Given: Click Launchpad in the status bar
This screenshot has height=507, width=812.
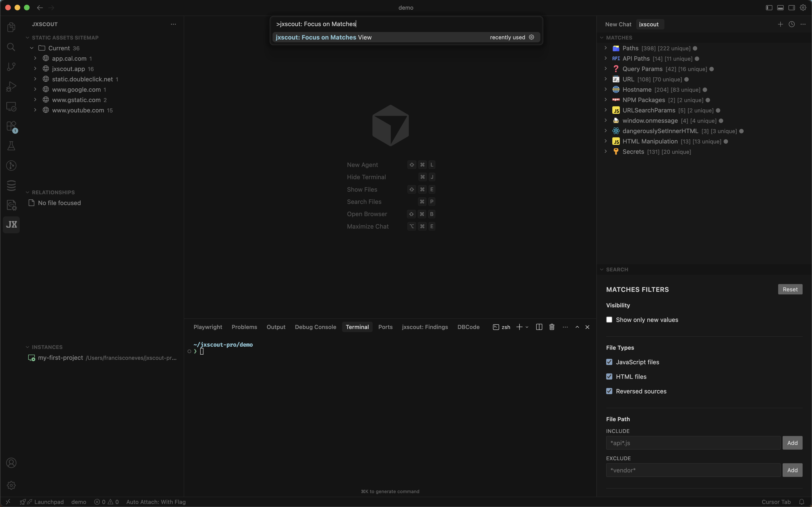Looking at the screenshot, I should pyautogui.click(x=49, y=502).
